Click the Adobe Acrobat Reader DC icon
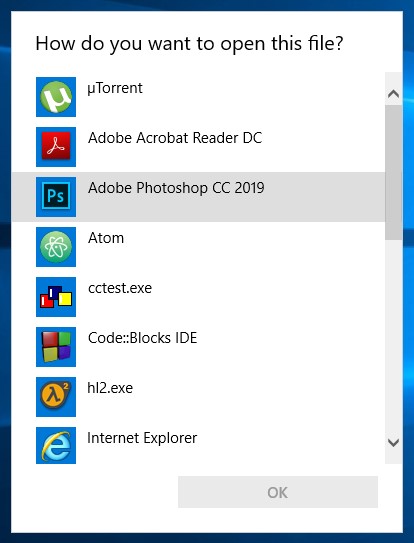Image resolution: width=414 pixels, height=543 pixels. pyautogui.click(x=56, y=147)
